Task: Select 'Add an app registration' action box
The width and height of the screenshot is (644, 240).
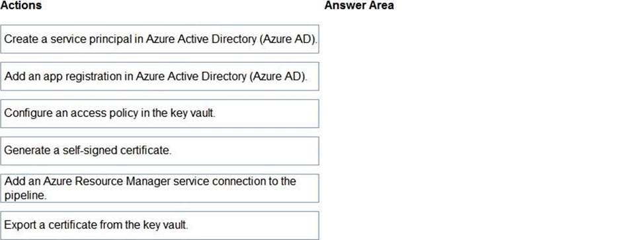Action: click(159, 77)
